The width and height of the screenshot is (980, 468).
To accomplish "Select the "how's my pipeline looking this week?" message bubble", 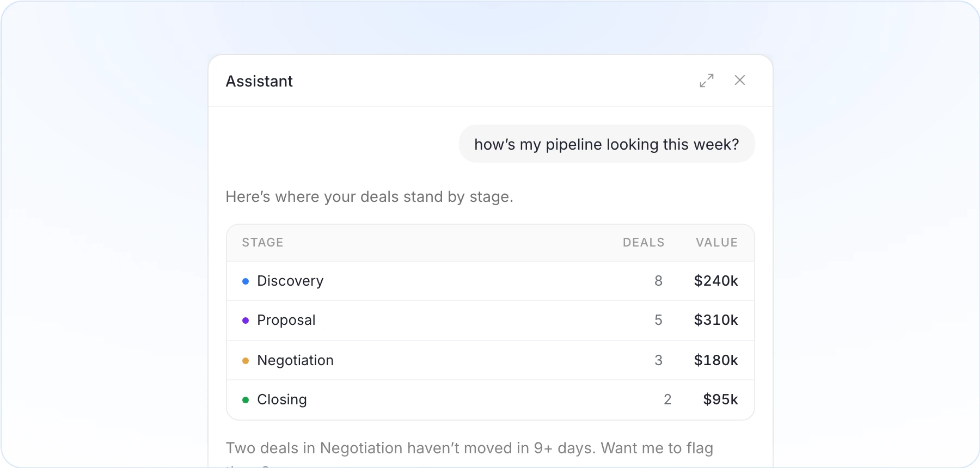I will [x=607, y=144].
